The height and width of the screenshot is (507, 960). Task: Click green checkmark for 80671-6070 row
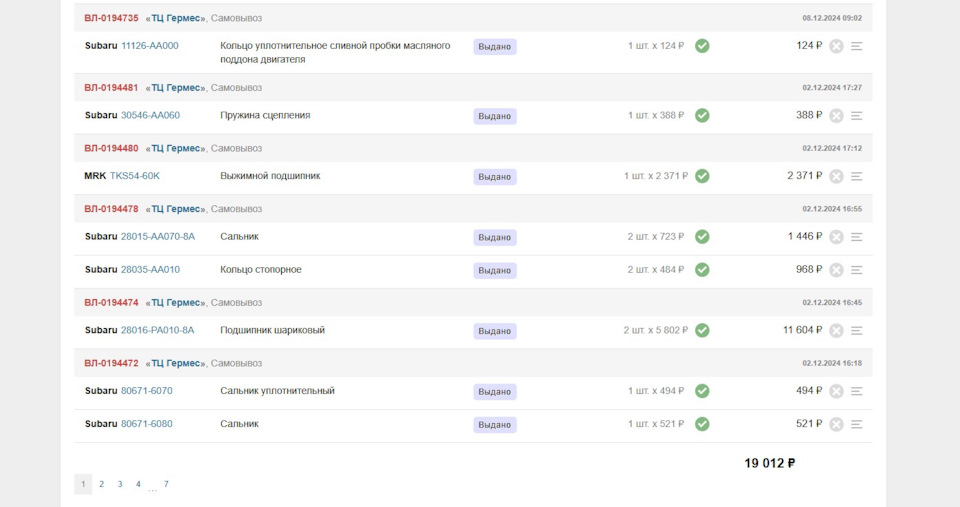(x=702, y=391)
